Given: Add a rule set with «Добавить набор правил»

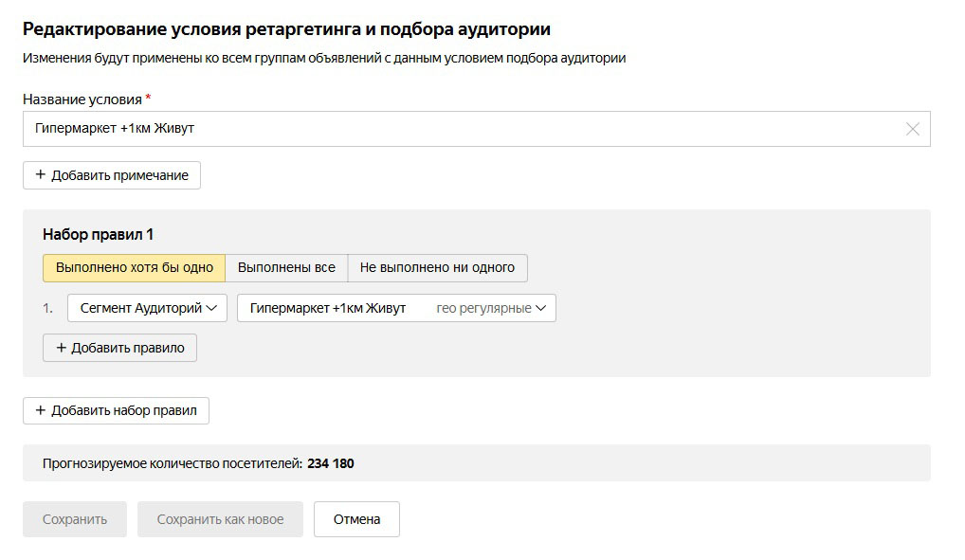Looking at the screenshot, I should (x=117, y=410).
